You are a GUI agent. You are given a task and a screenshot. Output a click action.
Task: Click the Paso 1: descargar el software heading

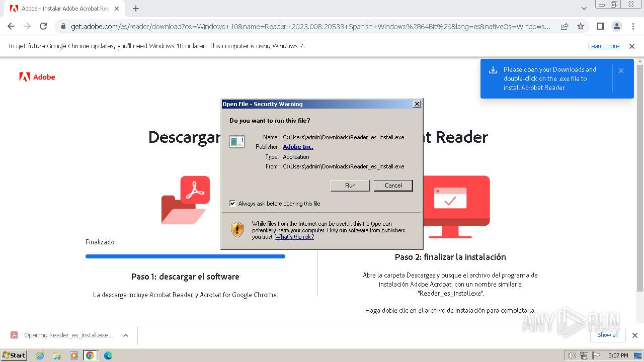coord(185,277)
